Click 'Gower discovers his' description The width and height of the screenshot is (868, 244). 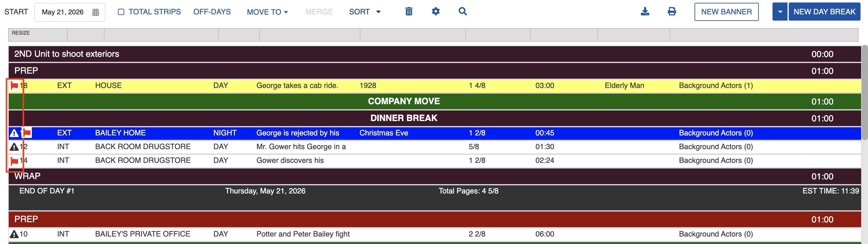click(x=290, y=161)
